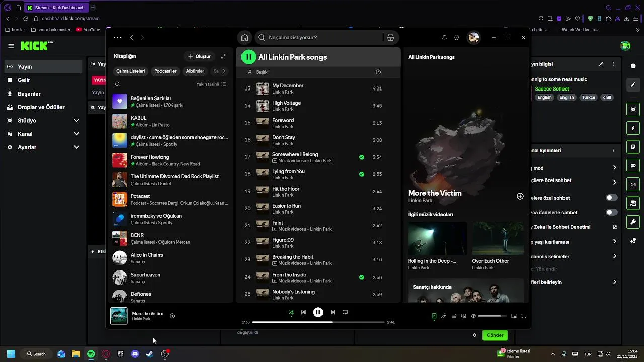Image resolution: width=644 pixels, height=362 pixels.
Task: Pause playback in bottom player bar
Action: pyautogui.click(x=318, y=312)
